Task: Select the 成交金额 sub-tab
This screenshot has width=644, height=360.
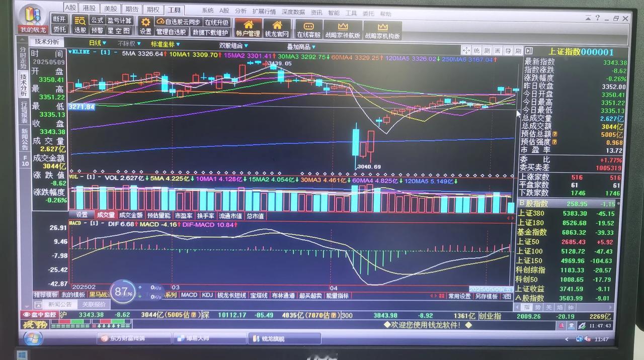Action: pyautogui.click(x=131, y=215)
